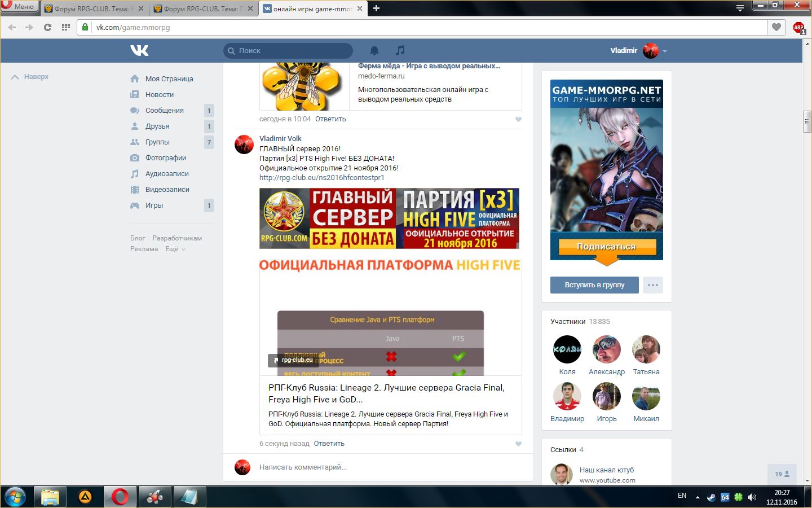The width and height of the screenshot is (812, 508).
Task: Open VK notifications bell icon
Action: (x=374, y=50)
